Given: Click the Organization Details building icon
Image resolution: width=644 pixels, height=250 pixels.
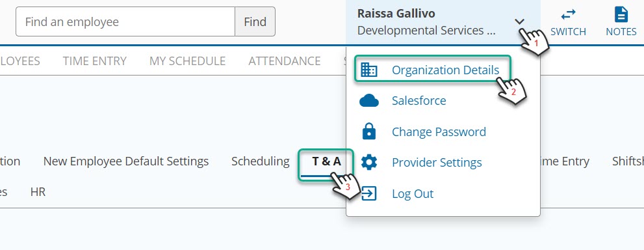Looking at the screenshot, I should pos(368,70).
